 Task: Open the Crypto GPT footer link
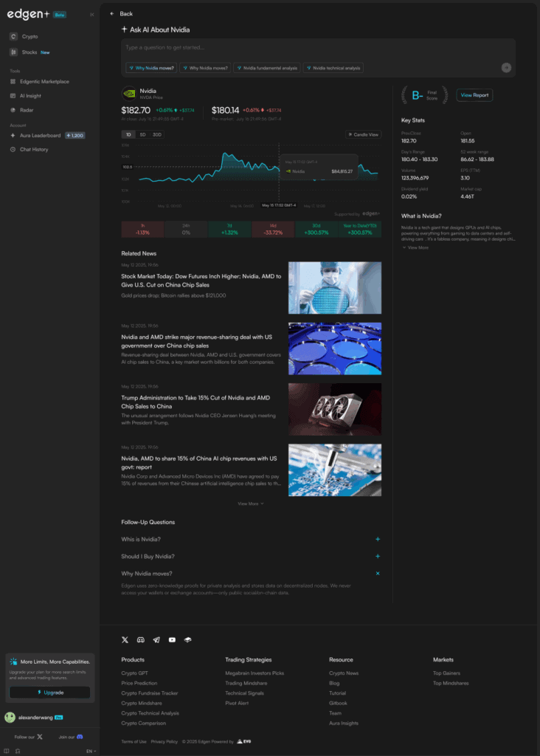point(134,673)
